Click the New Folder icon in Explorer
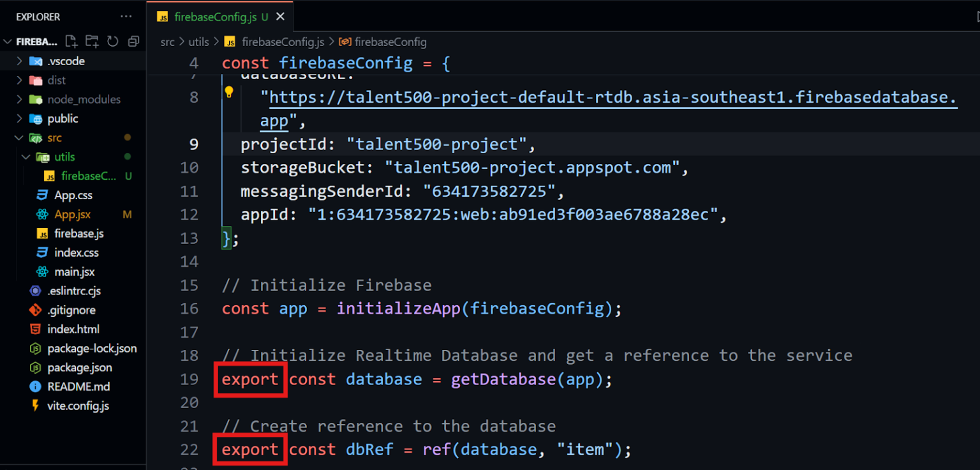This screenshot has height=470, width=980. pyautogui.click(x=91, y=41)
